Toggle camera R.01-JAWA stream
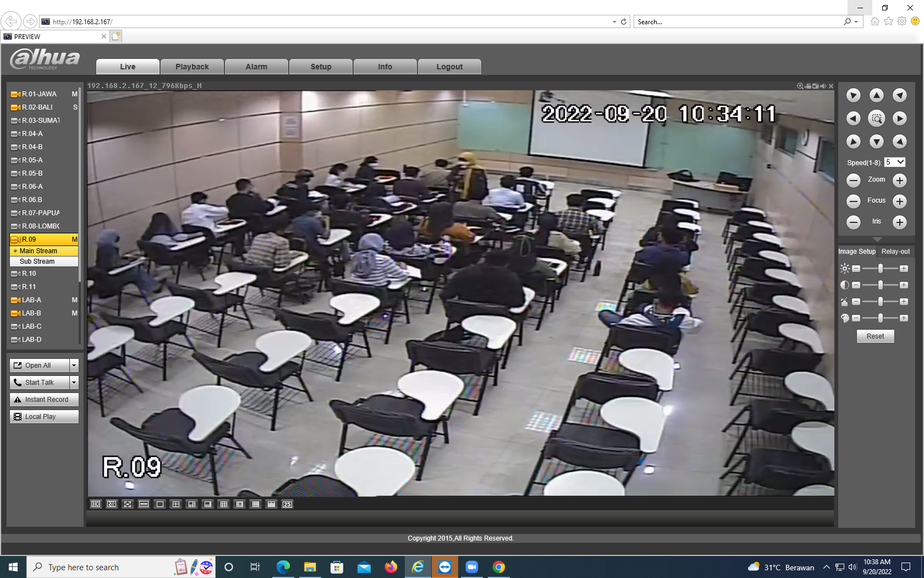The width and height of the screenshot is (924, 578). pos(44,94)
